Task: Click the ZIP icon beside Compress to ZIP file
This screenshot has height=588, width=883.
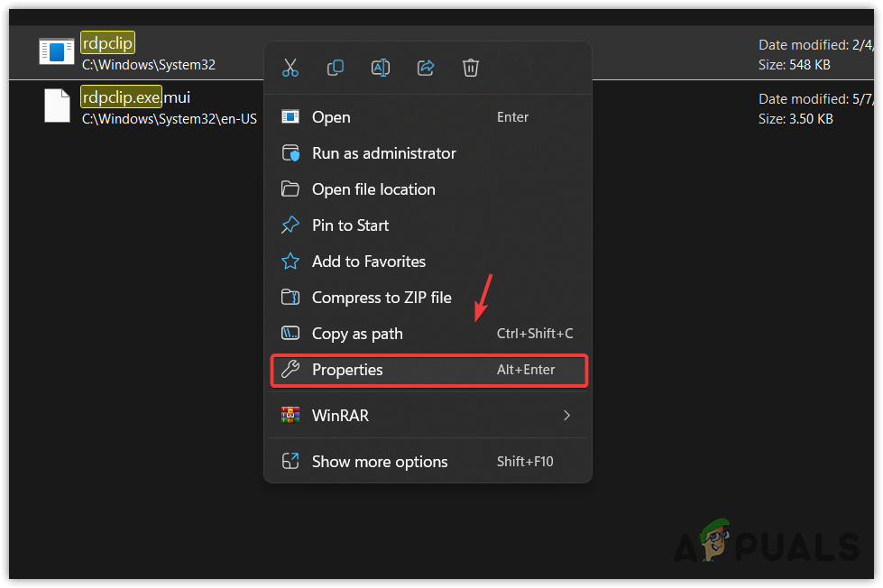Action: [x=290, y=298]
